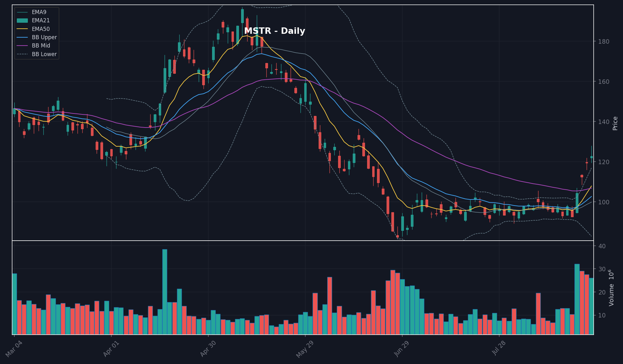Click the 180 price axis label
Screen dimensions: 623x364
coord(604,41)
